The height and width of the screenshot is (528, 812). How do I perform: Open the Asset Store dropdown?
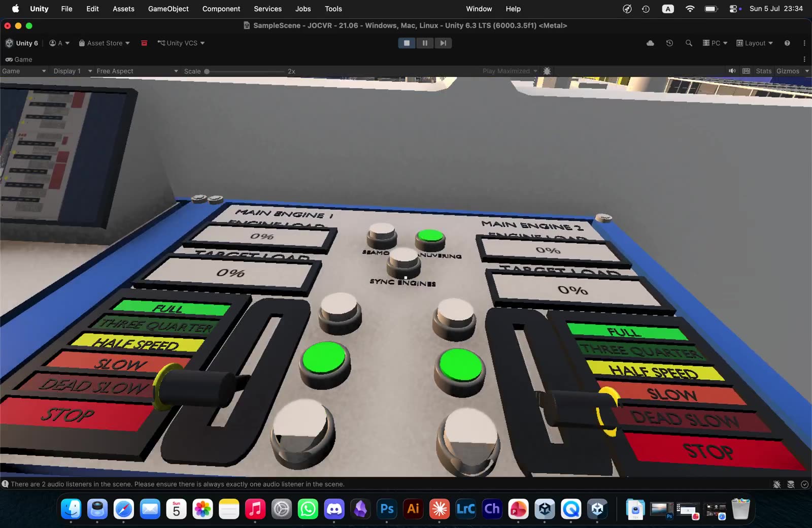(x=104, y=43)
